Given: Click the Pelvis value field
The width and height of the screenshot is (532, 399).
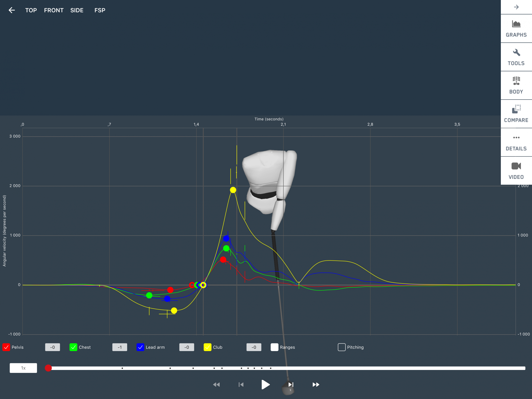Looking at the screenshot, I should [x=52, y=347].
